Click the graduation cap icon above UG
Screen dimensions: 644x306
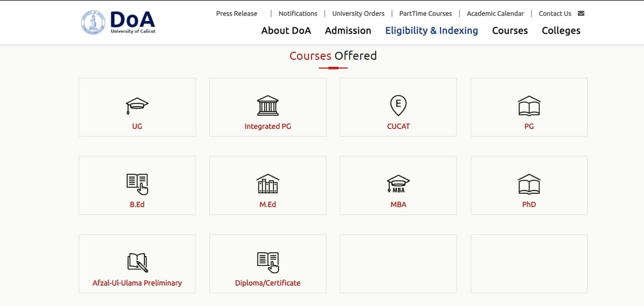tap(137, 105)
